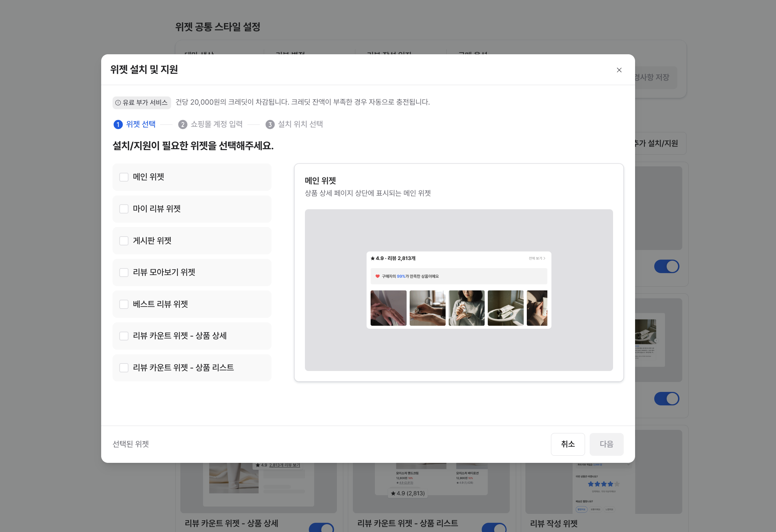The height and width of the screenshot is (532, 776).
Task: Click the info icon in 유료 부가 서비스 badge
Action: coord(118,103)
